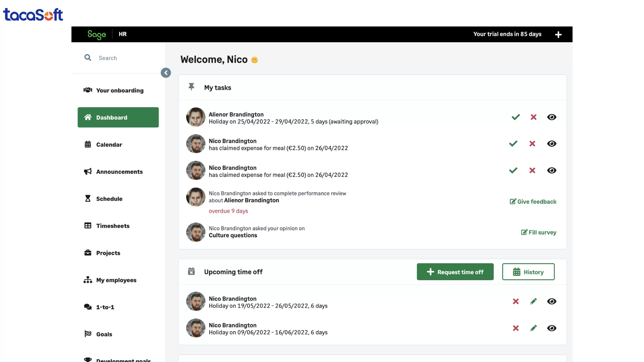View the 19/05/2022 holiday details

(x=551, y=301)
